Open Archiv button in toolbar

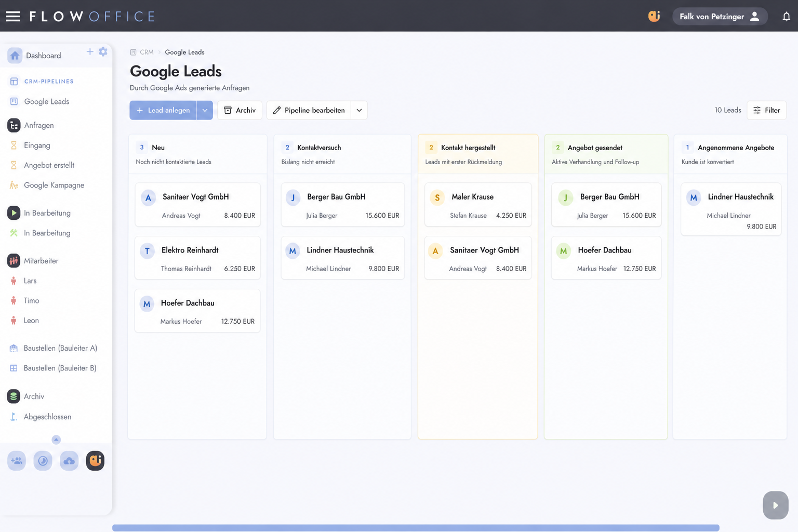[240, 110]
